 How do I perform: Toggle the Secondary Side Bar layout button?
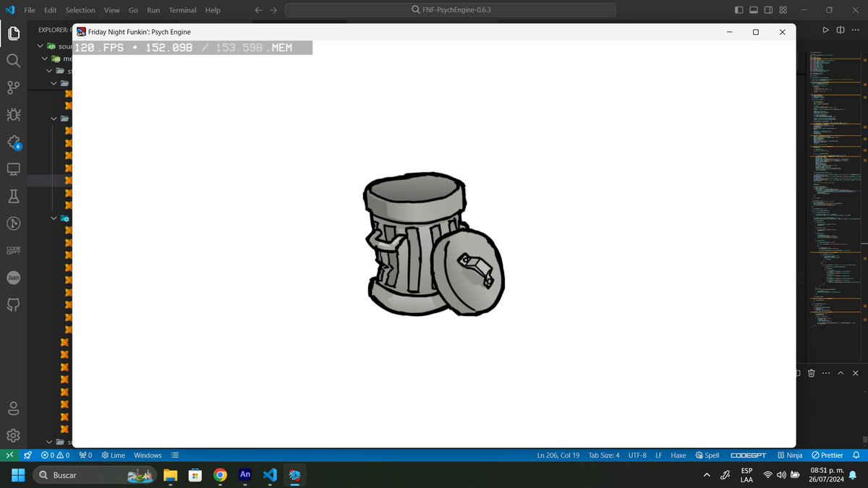[769, 10]
